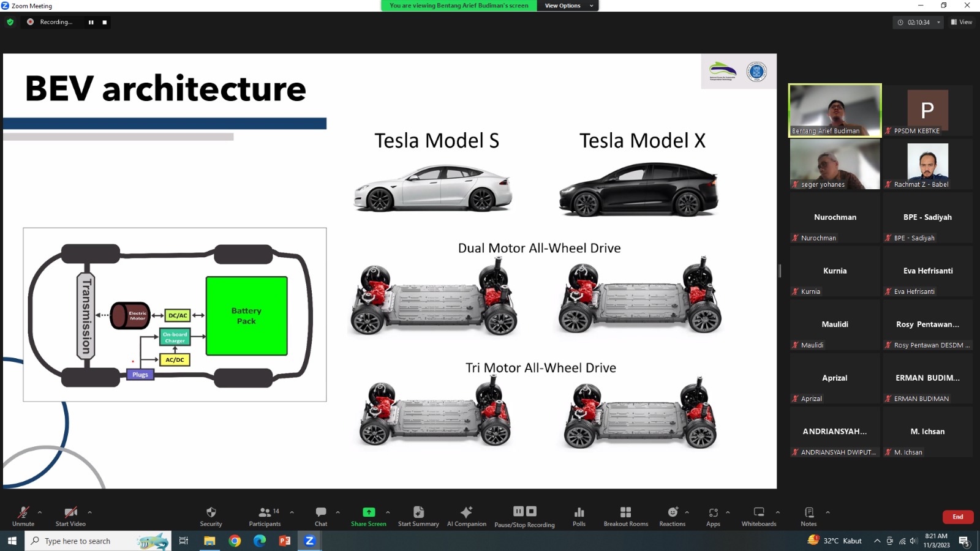Click Start Summary
Viewport: 980px width, 551px height.
[418, 516]
